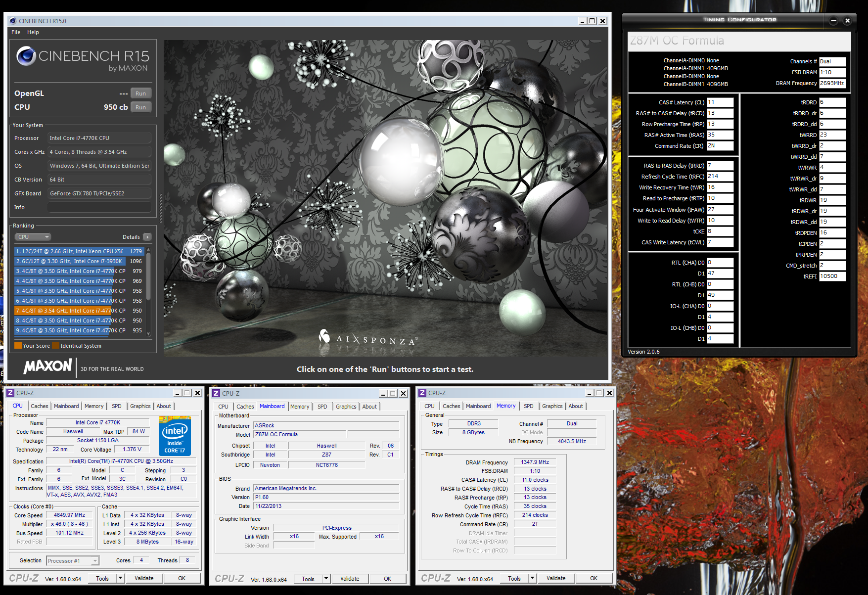The width and height of the screenshot is (868, 595).
Task: Open Graphics tab in Mainboard CPU-Z window
Action: (346, 407)
